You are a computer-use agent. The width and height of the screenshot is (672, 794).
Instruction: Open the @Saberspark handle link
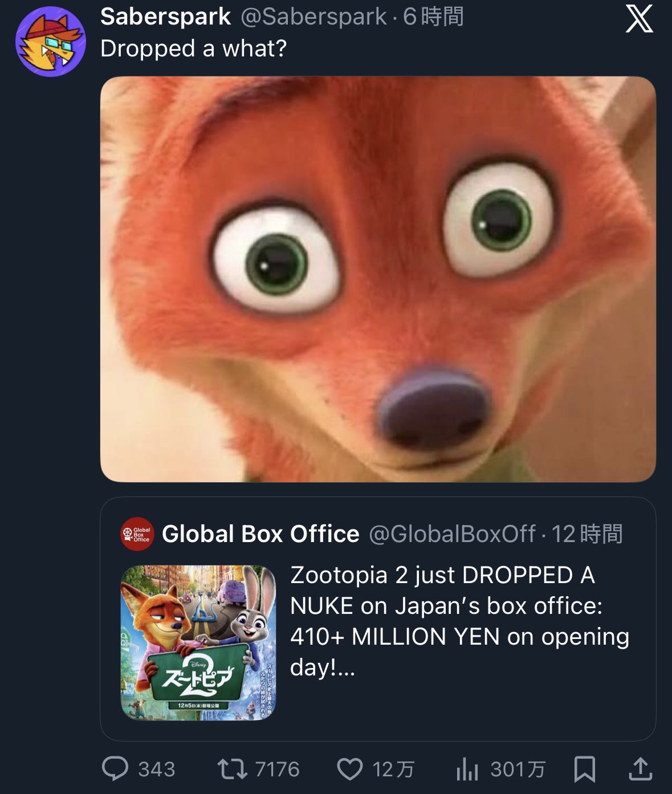[313, 17]
